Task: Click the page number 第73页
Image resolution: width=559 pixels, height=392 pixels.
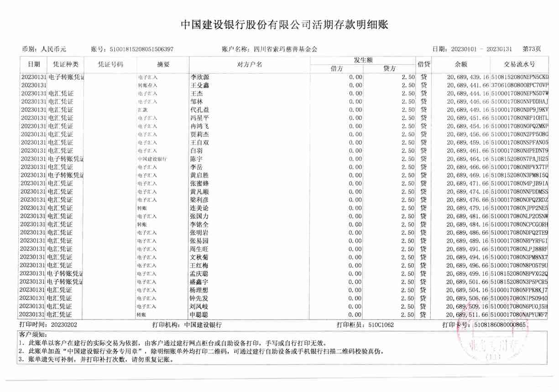Action: point(532,49)
